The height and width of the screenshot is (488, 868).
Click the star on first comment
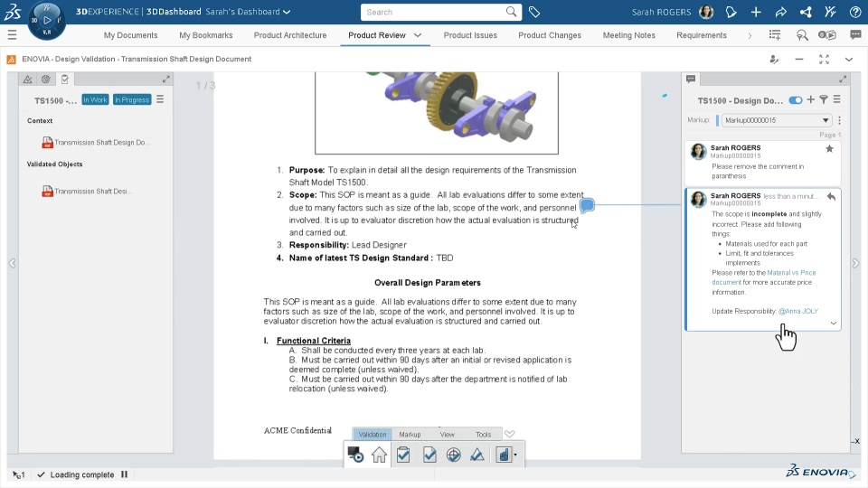[x=829, y=148]
